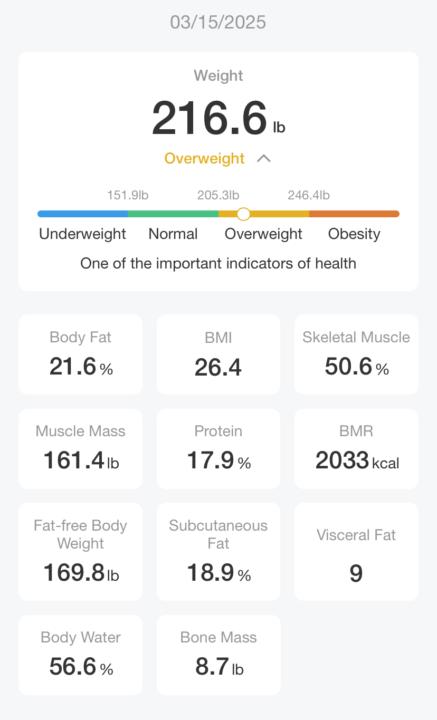Click the white weight indicator knob on scale
The width and height of the screenshot is (437, 720).
[243, 214]
